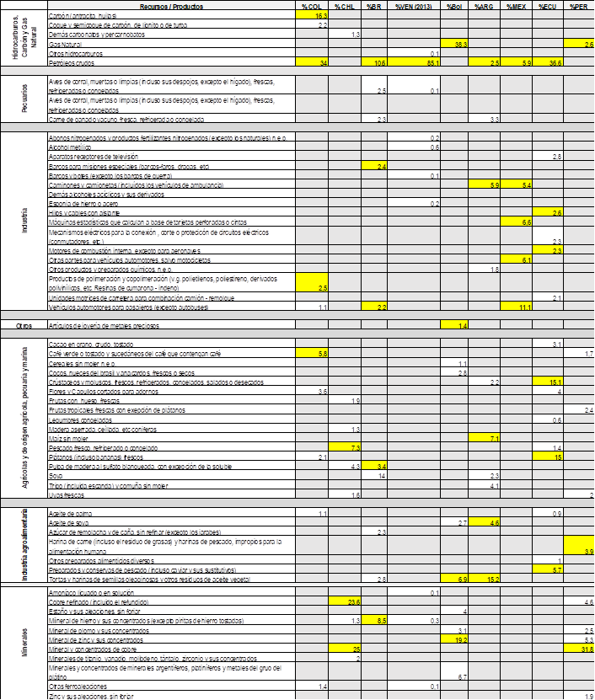The image size is (595, 700).
Task: Select the %MEX column header
Action: coord(515,7)
